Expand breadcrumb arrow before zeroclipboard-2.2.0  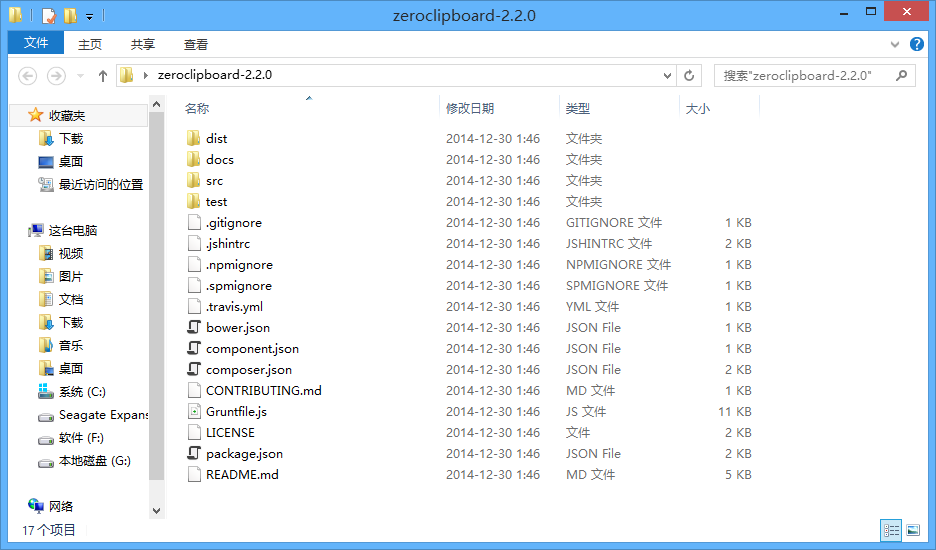[146, 75]
